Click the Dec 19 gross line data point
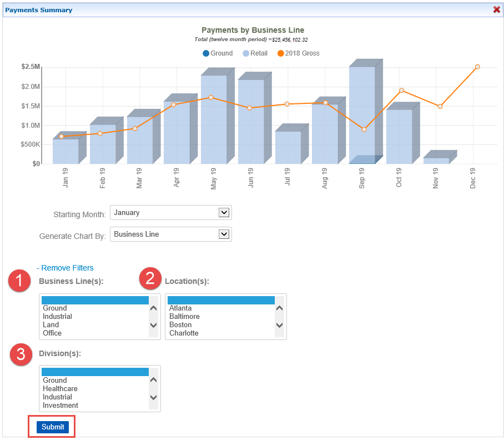 tap(477, 67)
